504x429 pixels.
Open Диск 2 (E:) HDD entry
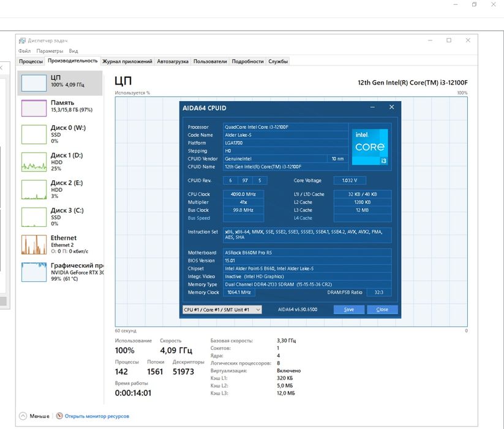tap(60, 189)
